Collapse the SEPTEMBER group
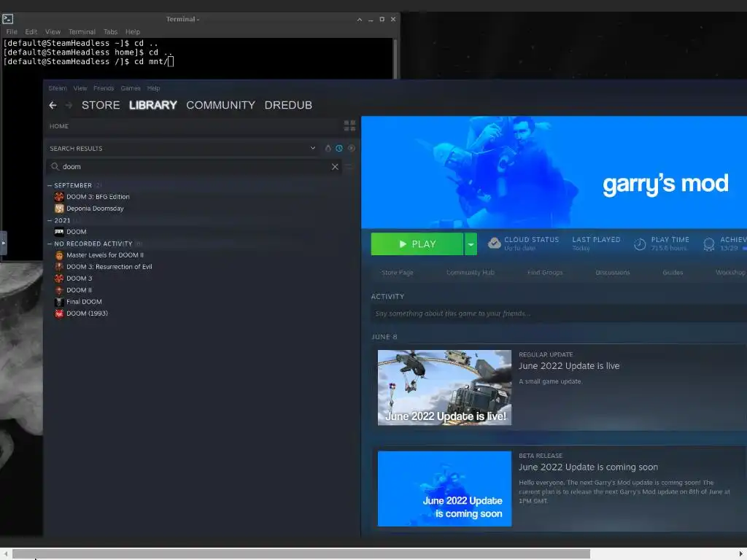This screenshot has width=747, height=560. tap(50, 185)
